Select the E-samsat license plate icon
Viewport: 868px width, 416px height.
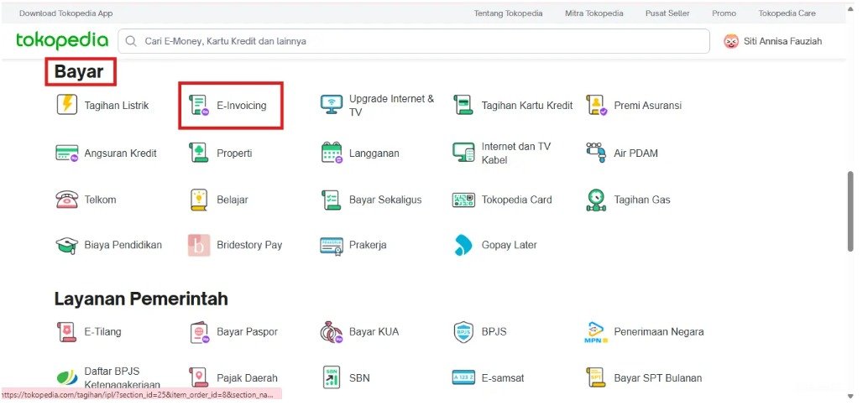(463, 377)
